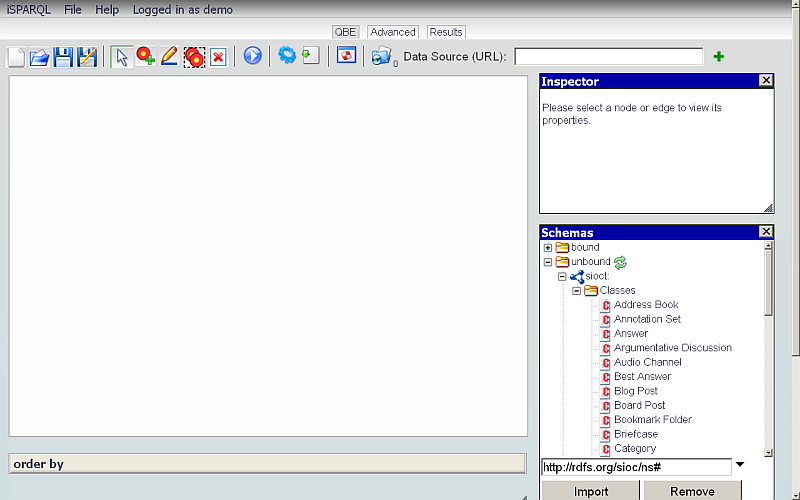Select the Category class
This screenshot has width=800, height=500.
[635, 448]
